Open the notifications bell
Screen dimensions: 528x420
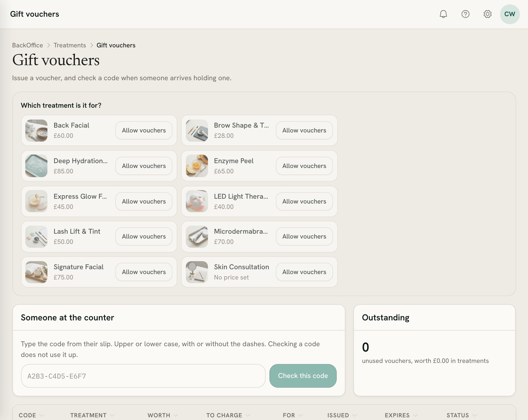pos(443,14)
